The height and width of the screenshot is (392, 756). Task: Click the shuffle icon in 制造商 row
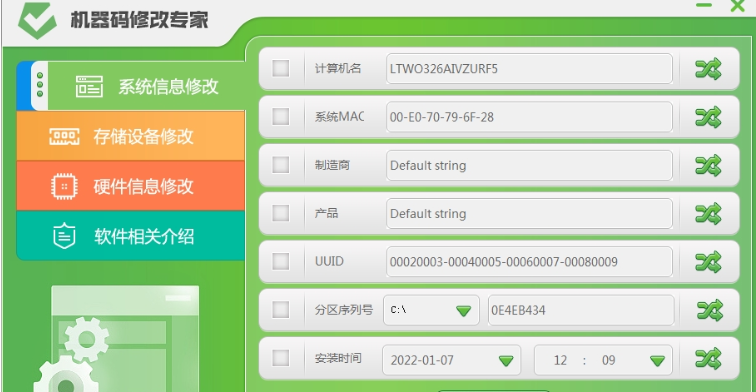click(708, 165)
